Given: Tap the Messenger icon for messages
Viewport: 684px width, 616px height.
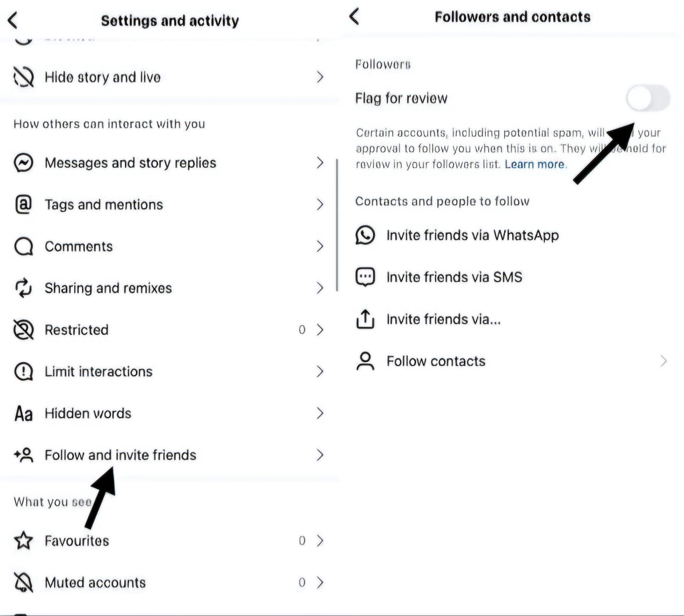Looking at the screenshot, I should [x=23, y=163].
